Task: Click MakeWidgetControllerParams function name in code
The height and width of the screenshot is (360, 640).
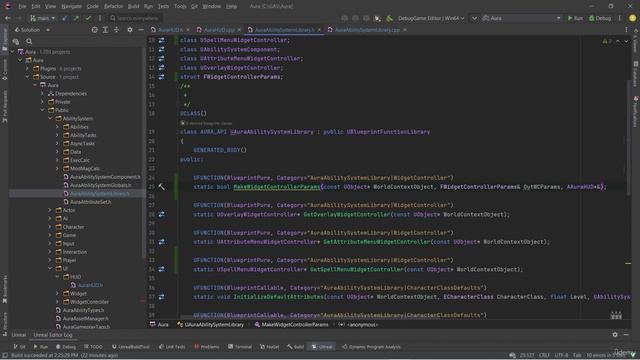Action: click(x=277, y=187)
